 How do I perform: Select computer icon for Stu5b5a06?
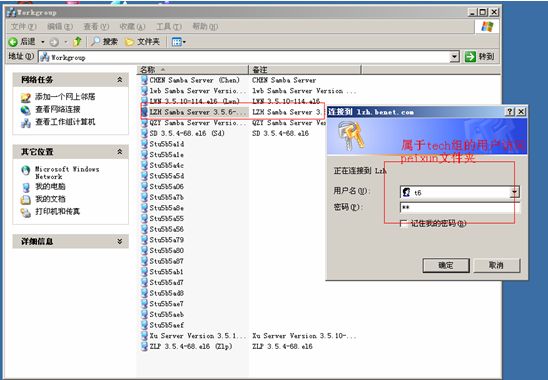point(144,187)
